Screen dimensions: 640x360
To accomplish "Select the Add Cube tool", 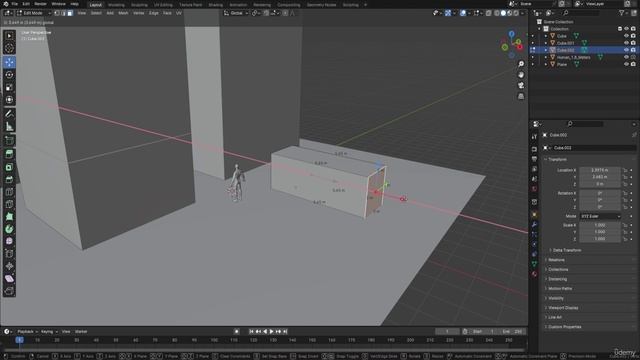I will point(9,141).
